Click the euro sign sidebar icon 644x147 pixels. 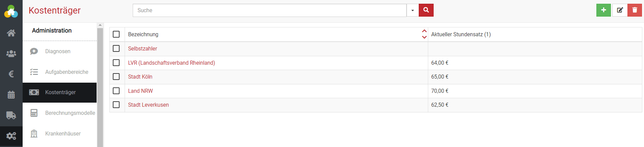pos(11,74)
